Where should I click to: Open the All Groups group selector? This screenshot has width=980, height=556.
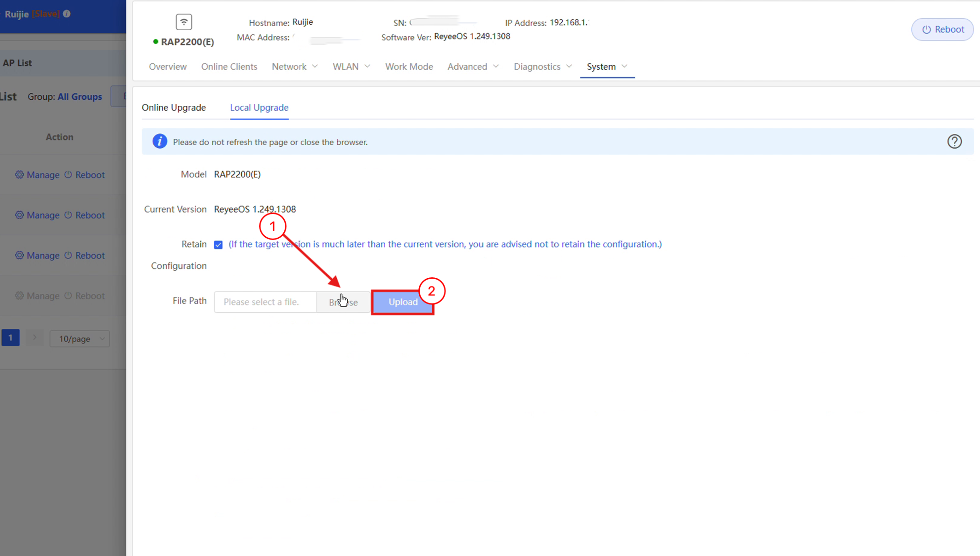pos(80,97)
